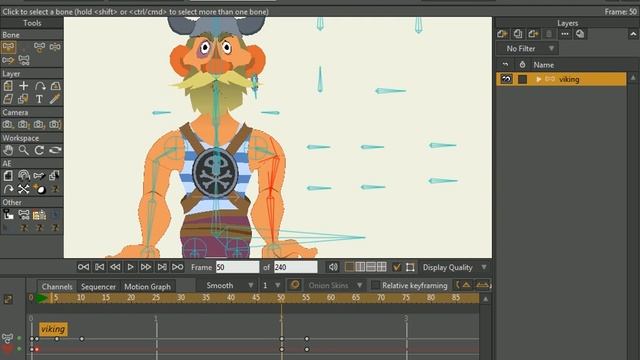Click the green playback start marker
The width and height of the screenshot is (640, 360).
pyautogui.click(x=41, y=298)
